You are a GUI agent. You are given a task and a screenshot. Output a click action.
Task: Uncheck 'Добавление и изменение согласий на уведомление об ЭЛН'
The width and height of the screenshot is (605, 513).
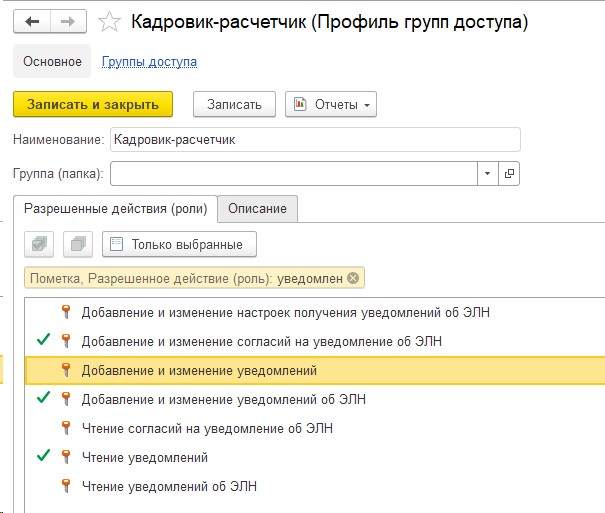(43, 339)
